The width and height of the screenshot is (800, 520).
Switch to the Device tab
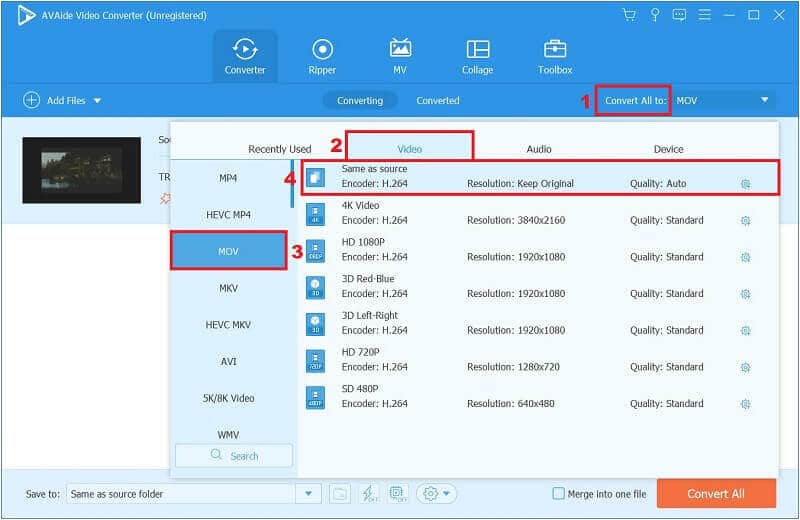(668, 149)
